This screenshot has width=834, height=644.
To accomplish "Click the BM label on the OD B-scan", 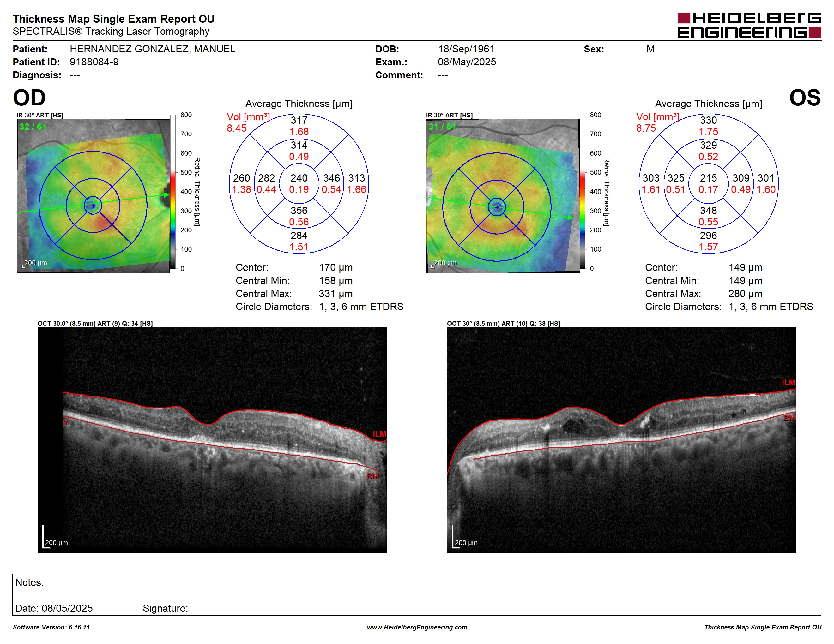I will [373, 476].
